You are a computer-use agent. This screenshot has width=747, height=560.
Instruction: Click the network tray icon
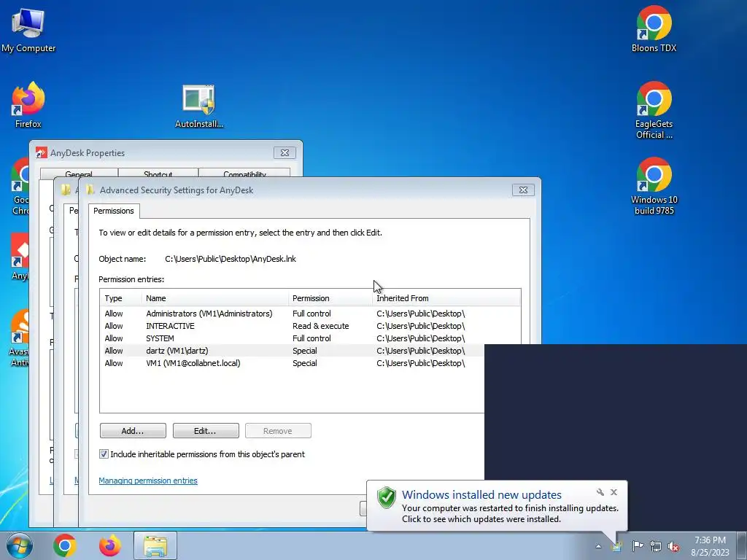pyautogui.click(x=656, y=546)
